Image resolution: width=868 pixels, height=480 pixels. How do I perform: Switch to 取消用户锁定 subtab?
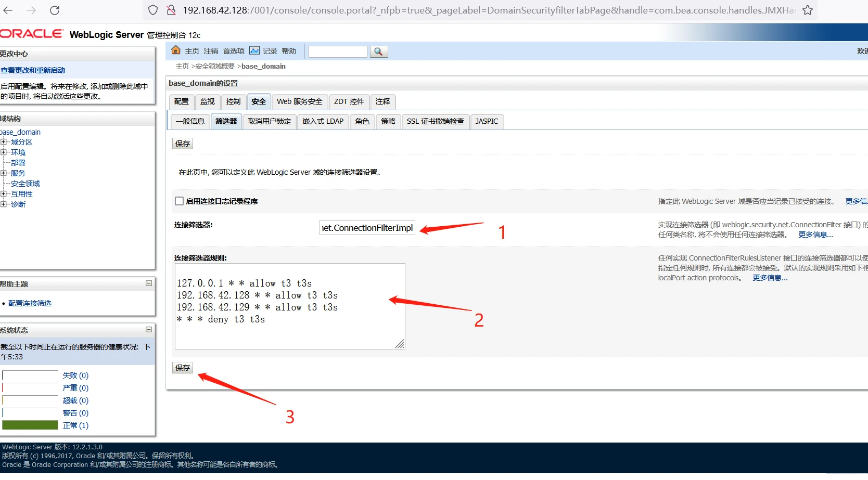point(270,122)
